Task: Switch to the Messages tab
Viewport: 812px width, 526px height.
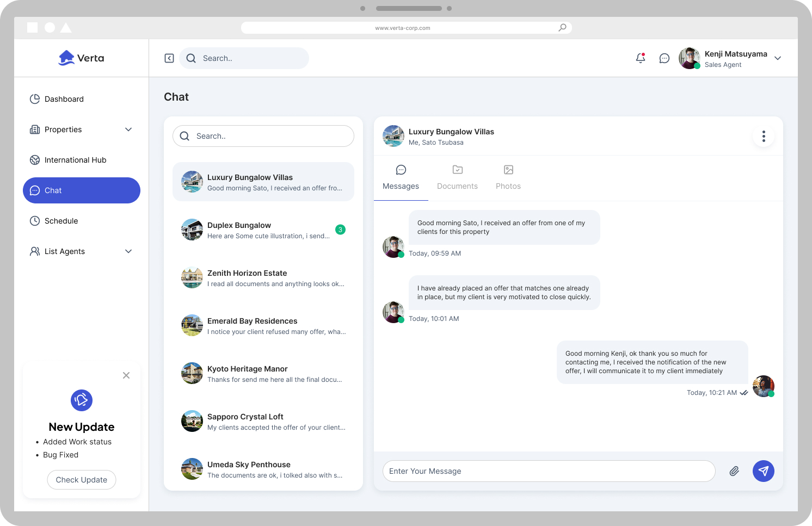Action: point(401,178)
